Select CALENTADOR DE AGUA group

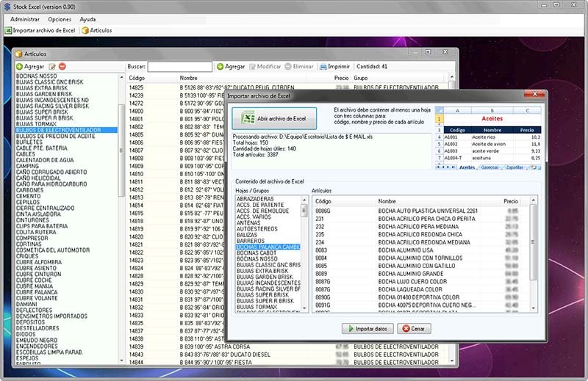point(45,160)
